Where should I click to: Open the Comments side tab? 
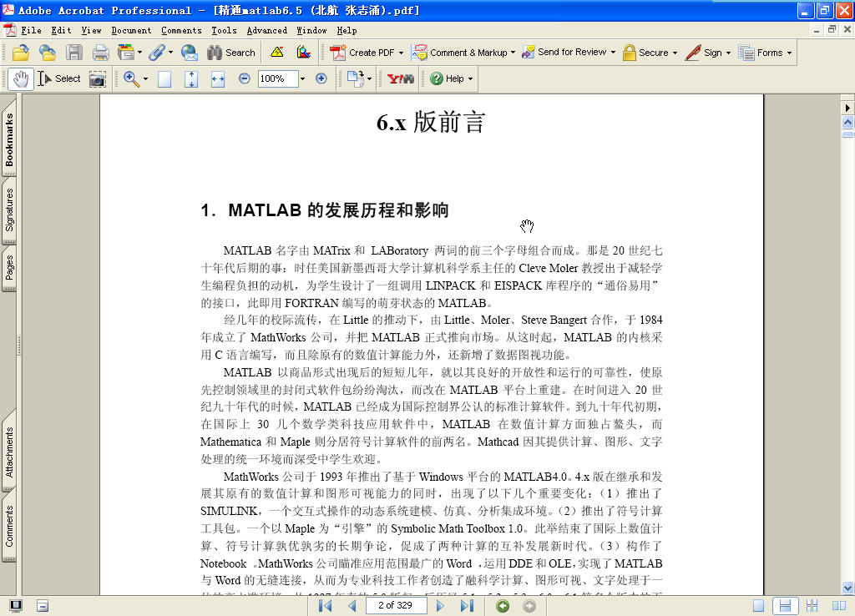(x=9, y=526)
